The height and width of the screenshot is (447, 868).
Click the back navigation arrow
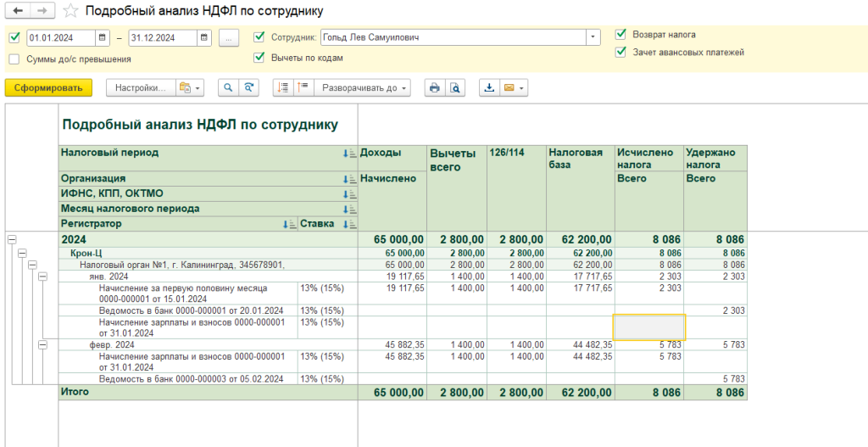tap(18, 10)
